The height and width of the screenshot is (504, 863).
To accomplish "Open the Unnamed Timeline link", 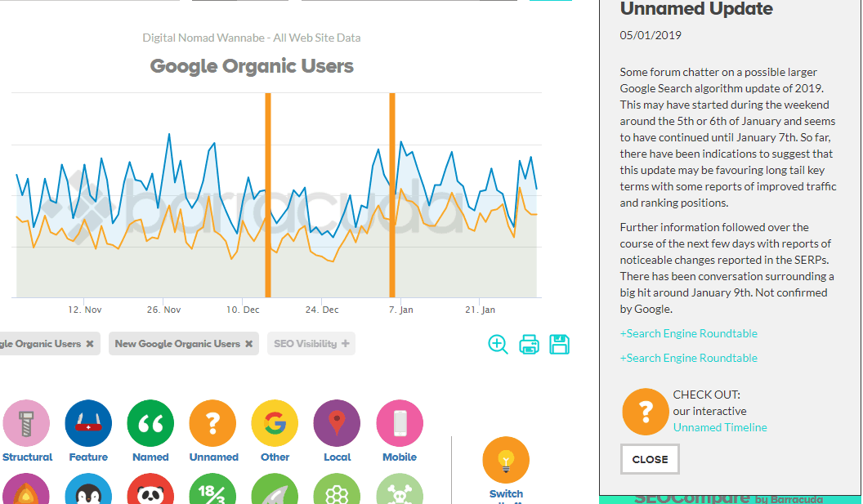I will click(x=720, y=427).
